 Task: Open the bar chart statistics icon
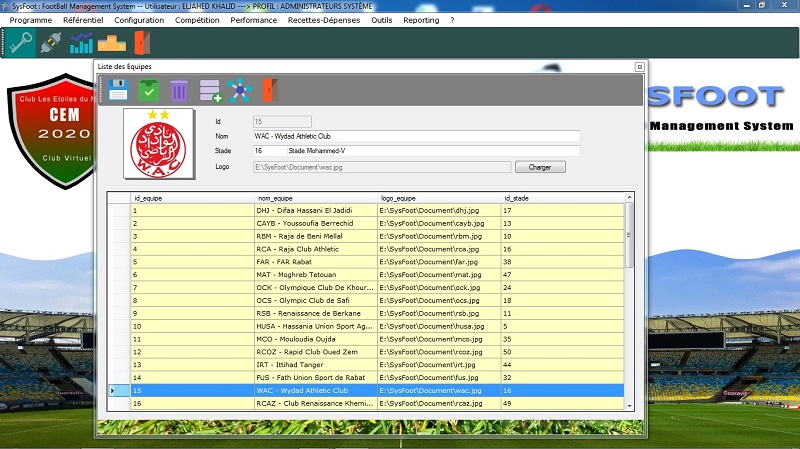tap(81, 42)
